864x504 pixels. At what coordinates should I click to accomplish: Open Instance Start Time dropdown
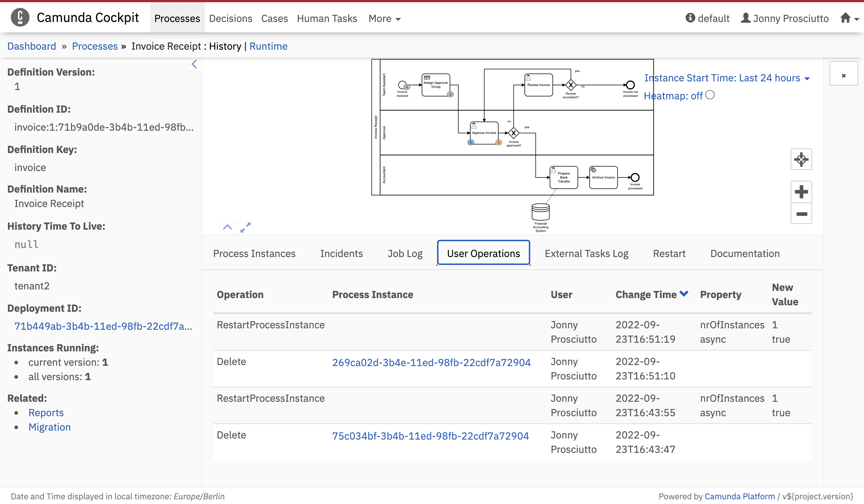tap(727, 78)
